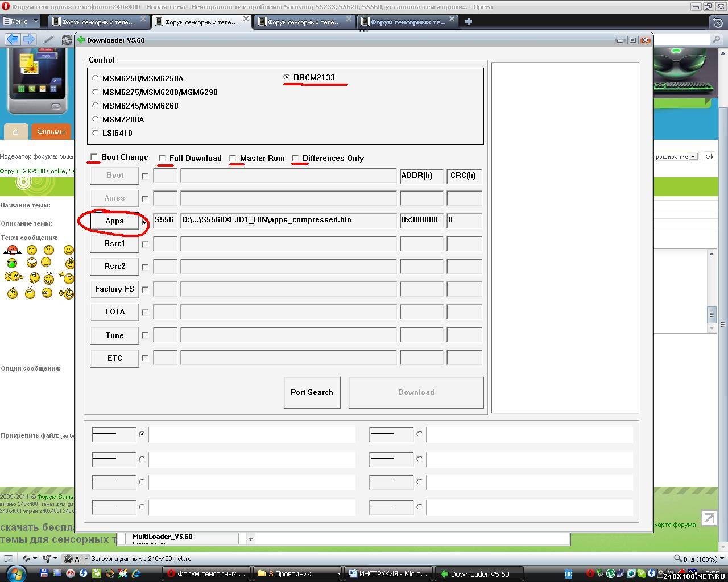The height and width of the screenshot is (582, 728).
Task: Open the Проводник taskbar group
Action: tap(297, 573)
